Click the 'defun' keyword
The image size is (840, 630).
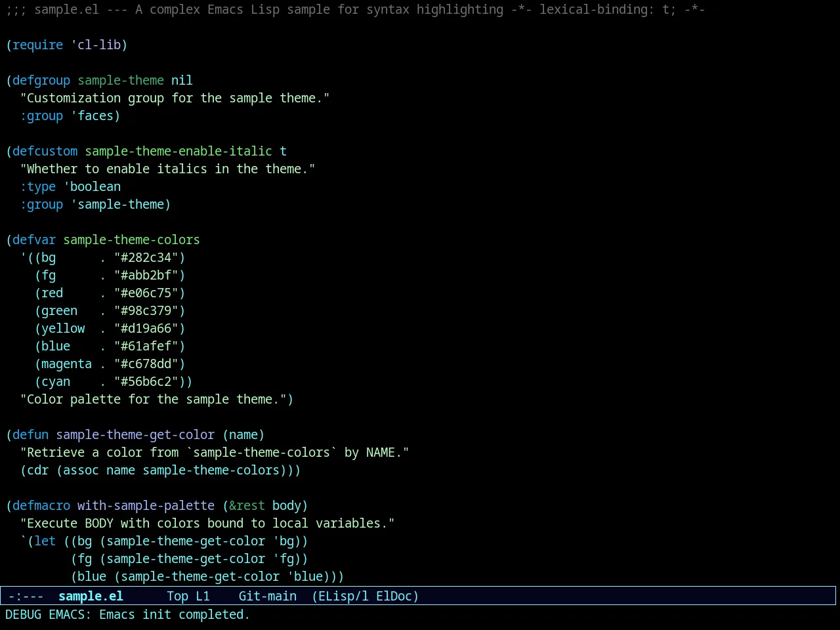click(x=31, y=434)
